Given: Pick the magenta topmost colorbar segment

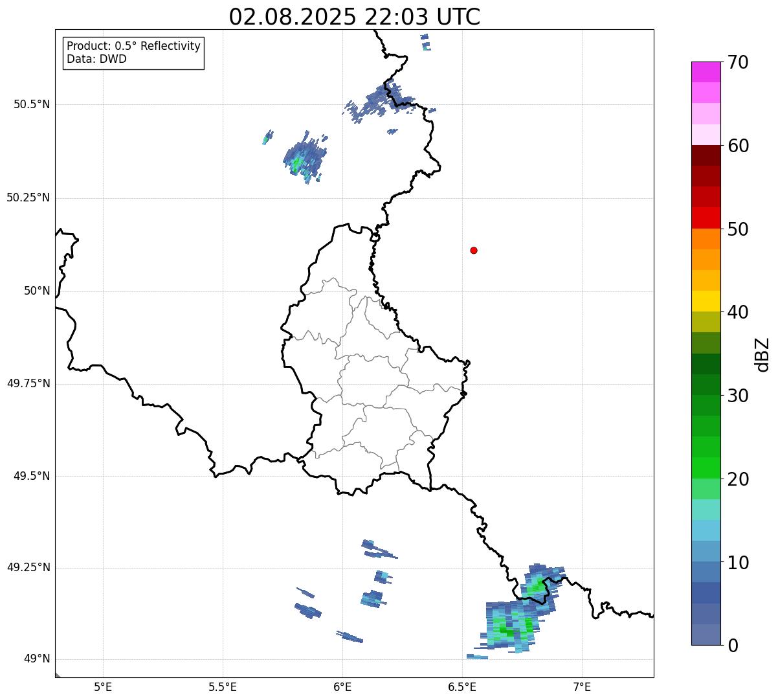Looking at the screenshot, I should [706, 72].
